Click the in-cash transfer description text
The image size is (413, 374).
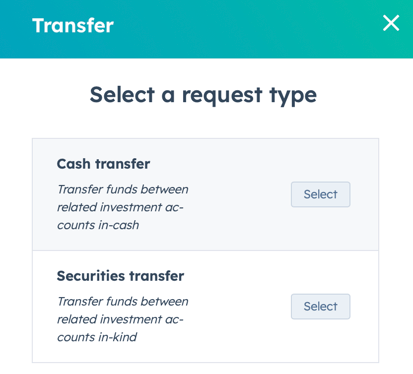coord(123,207)
